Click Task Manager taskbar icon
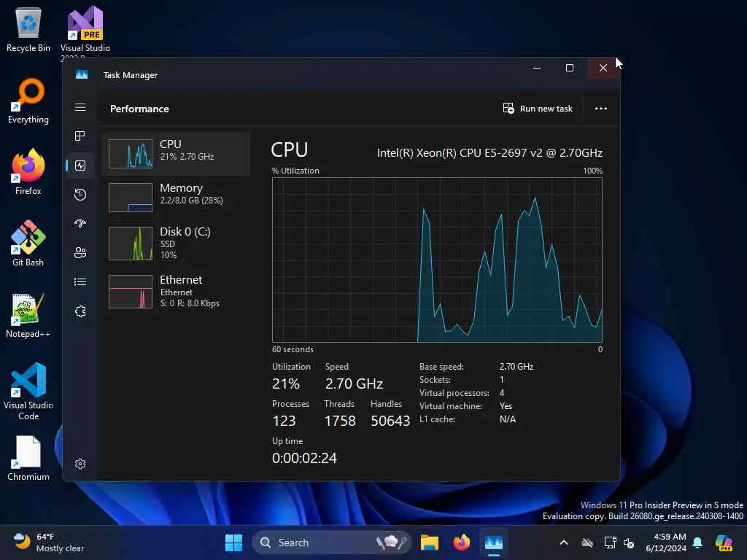 494,542
